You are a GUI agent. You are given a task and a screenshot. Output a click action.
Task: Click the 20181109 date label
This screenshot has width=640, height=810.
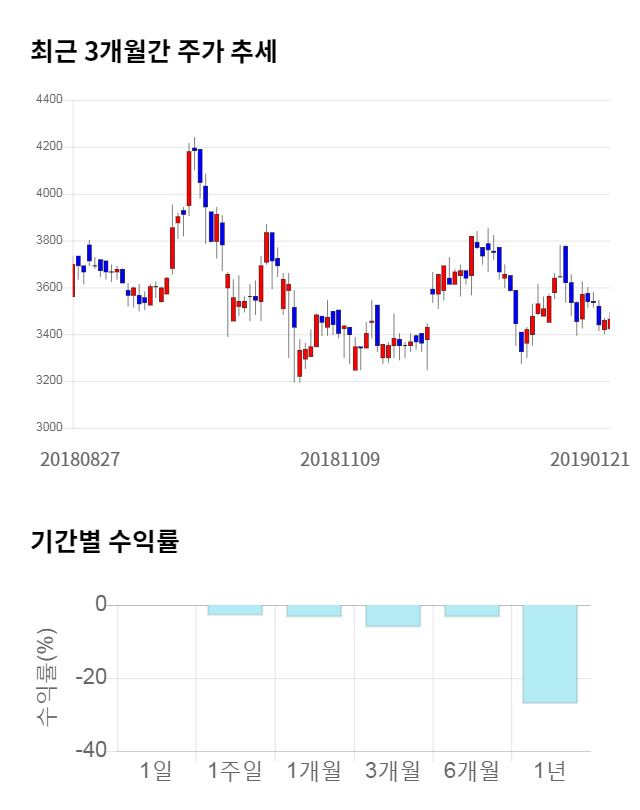[x=340, y=459]
